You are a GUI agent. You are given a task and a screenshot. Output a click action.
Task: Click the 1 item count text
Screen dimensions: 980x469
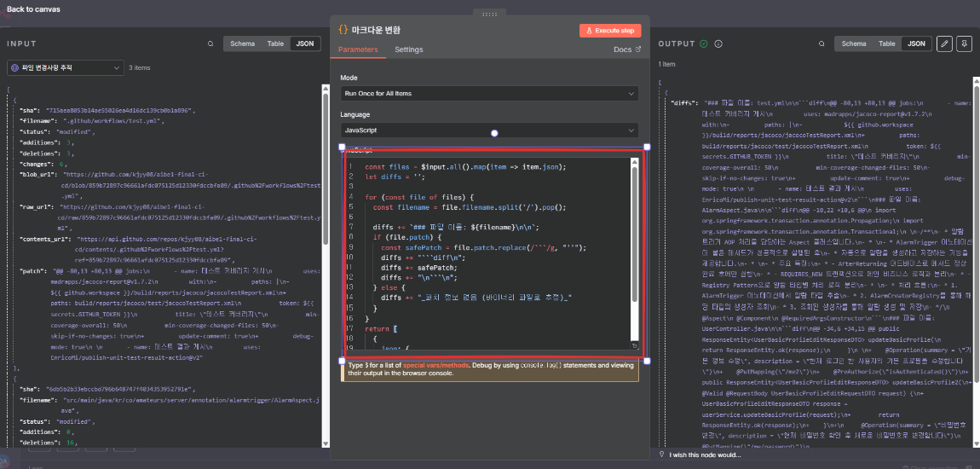coord(668,65)
